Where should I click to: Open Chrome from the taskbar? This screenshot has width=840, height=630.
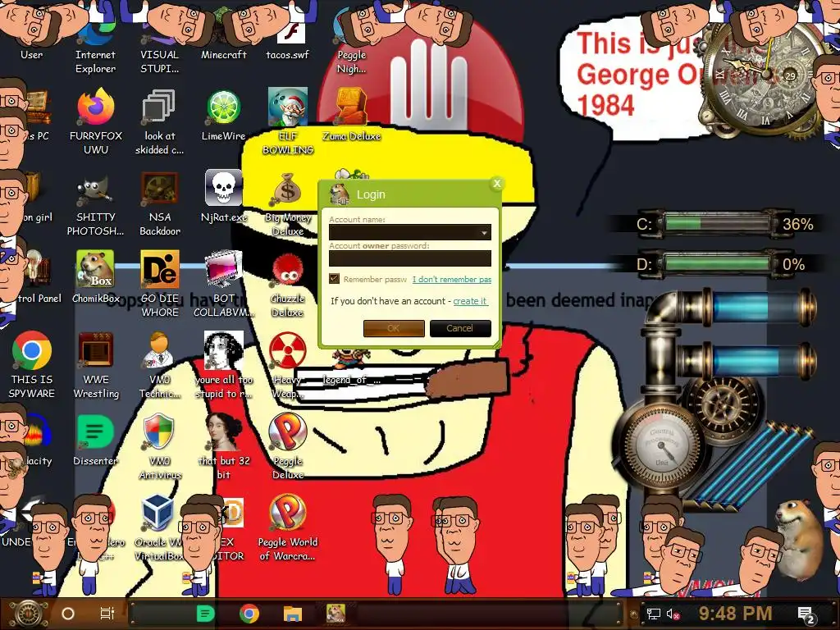coord(249,614)
